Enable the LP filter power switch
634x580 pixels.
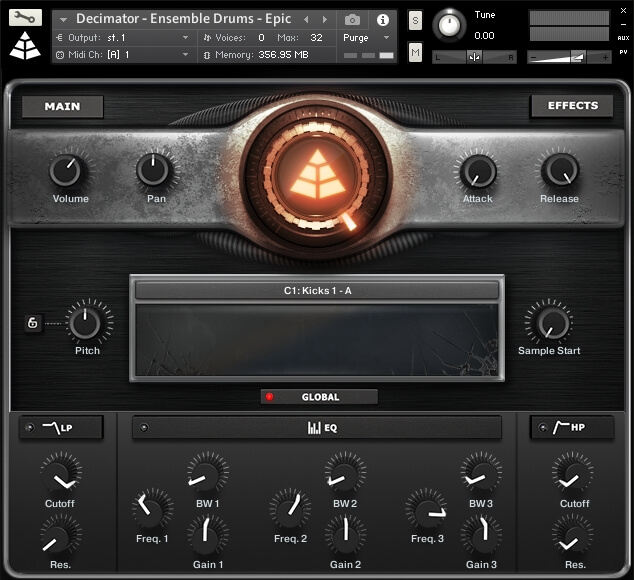[x=30, y=428]
